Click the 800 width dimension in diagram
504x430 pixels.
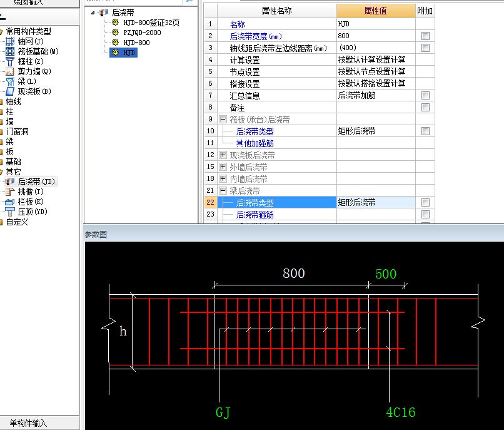(293, 274)
